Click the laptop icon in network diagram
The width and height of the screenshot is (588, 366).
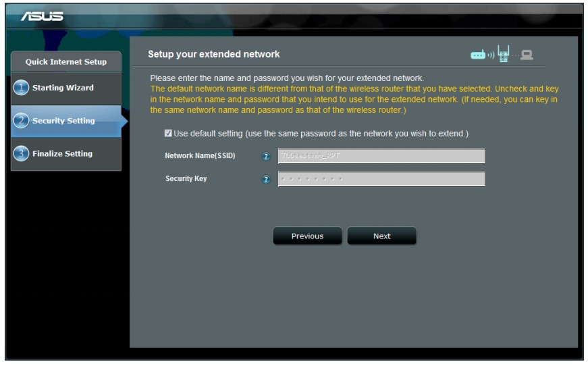[527, 55]
